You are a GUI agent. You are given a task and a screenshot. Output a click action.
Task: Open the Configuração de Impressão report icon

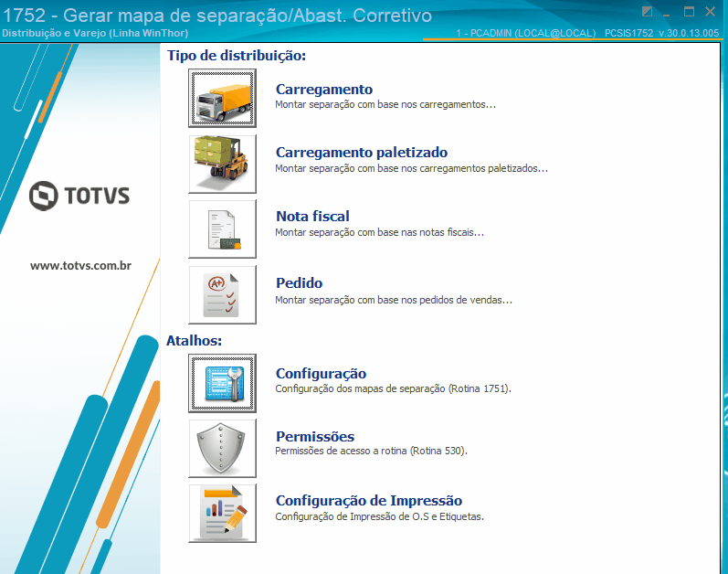pos(222,513)
